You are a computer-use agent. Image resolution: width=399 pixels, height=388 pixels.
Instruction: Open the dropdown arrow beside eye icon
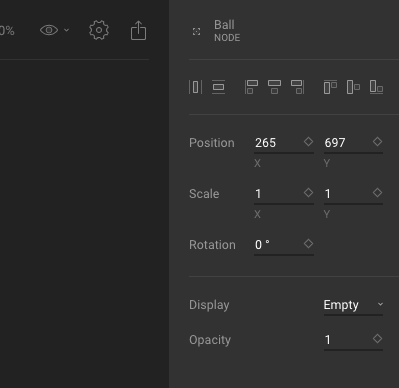point(66,30)
